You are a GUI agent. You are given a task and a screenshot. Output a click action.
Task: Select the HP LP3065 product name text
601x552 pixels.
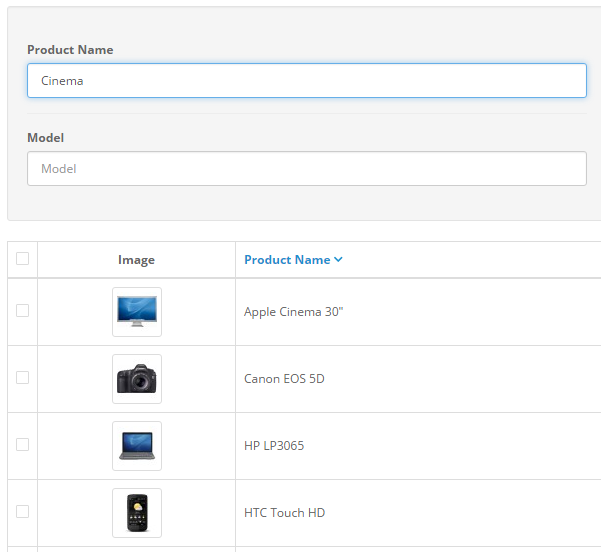pyautogui.click(x=274, y=446)
